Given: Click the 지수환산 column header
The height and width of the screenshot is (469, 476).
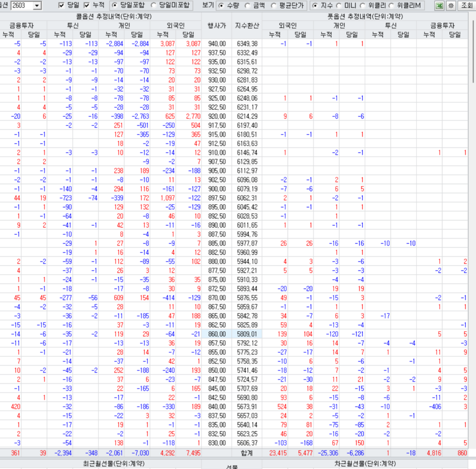Looking at the screenshot, I should (247, 25).
